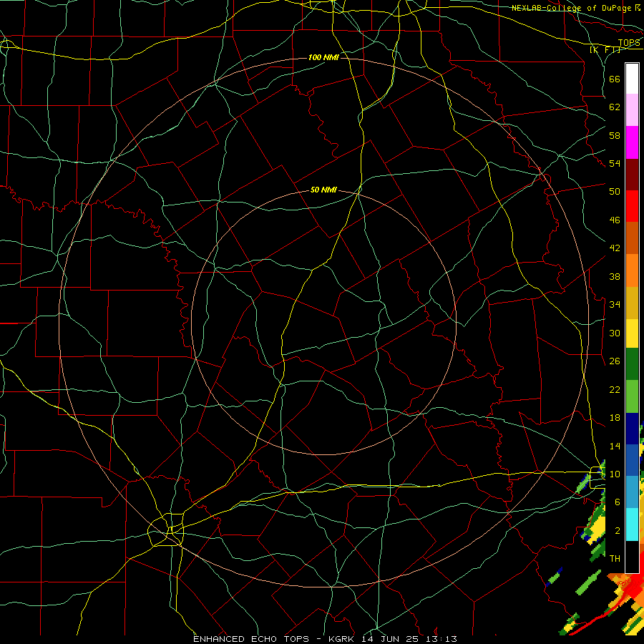The width and height of the screenshot is (644, 644).
Task: Click the legend value 2
Action: pos(618,531)
